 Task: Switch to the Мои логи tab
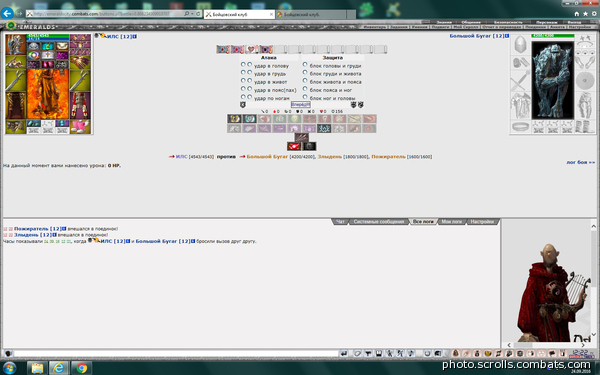(x=452, y=222)
